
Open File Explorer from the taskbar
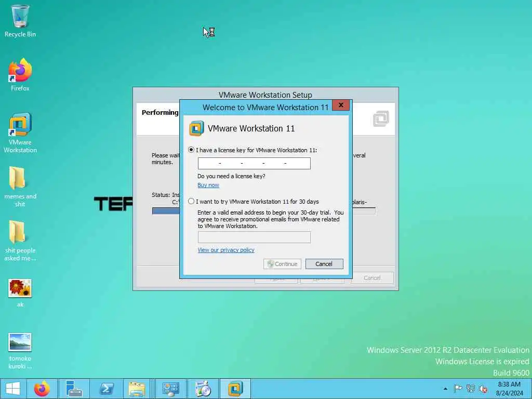click(x=137, y=389)
